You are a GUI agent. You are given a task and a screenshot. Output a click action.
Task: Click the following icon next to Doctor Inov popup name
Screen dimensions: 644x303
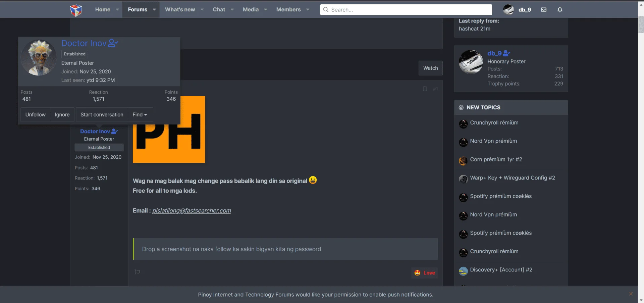pos(113,43)
